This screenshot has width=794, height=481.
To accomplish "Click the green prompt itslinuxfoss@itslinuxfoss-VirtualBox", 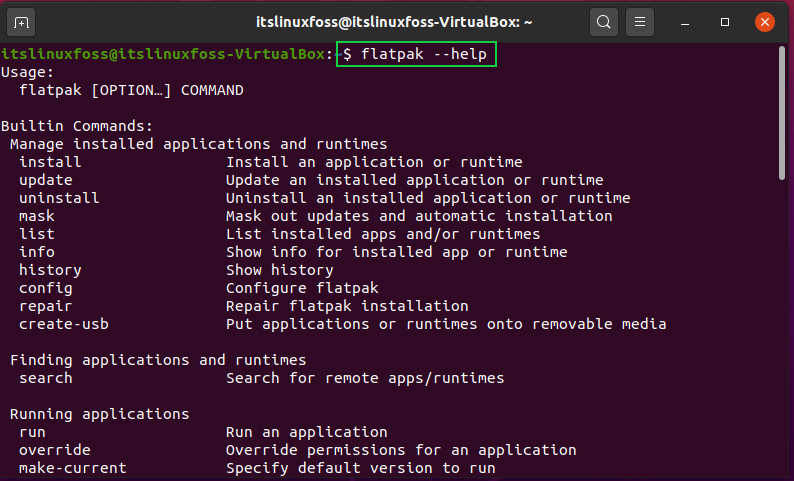I will click(163, 54).
